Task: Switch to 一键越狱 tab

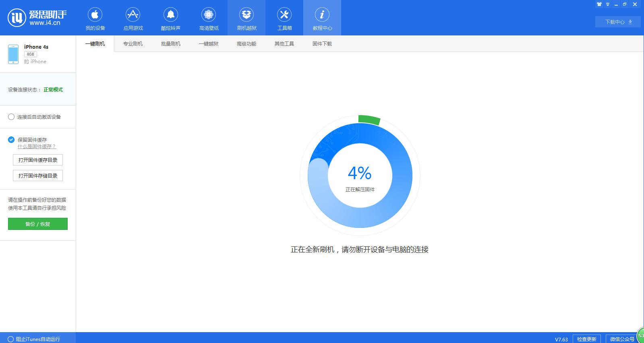Action: point(209,43)
